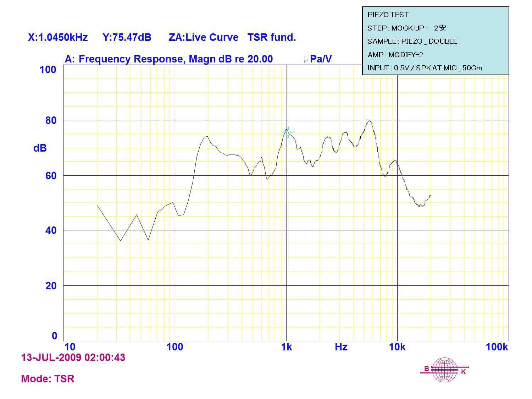Click the 0 label on the dB axis

(x=54, y=336)
